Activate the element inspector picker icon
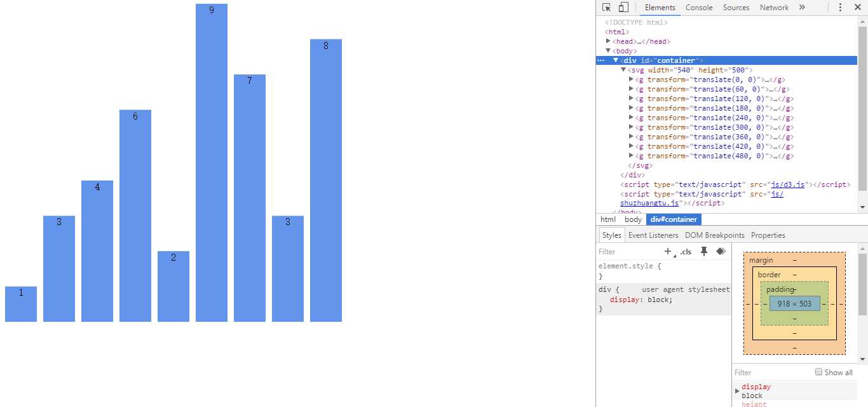This screenshot has width=868, height=407. click(606, 8)
